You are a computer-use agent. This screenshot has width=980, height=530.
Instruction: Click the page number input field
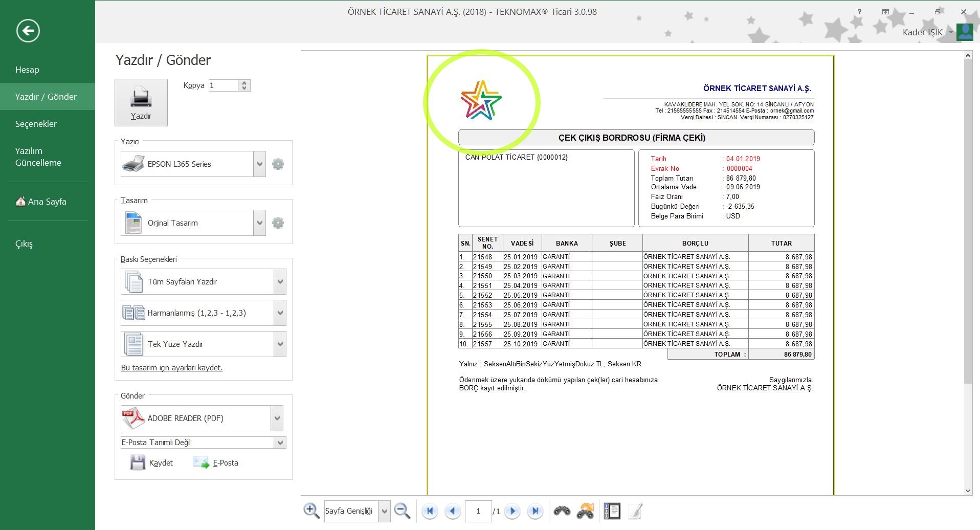(478, 511)
